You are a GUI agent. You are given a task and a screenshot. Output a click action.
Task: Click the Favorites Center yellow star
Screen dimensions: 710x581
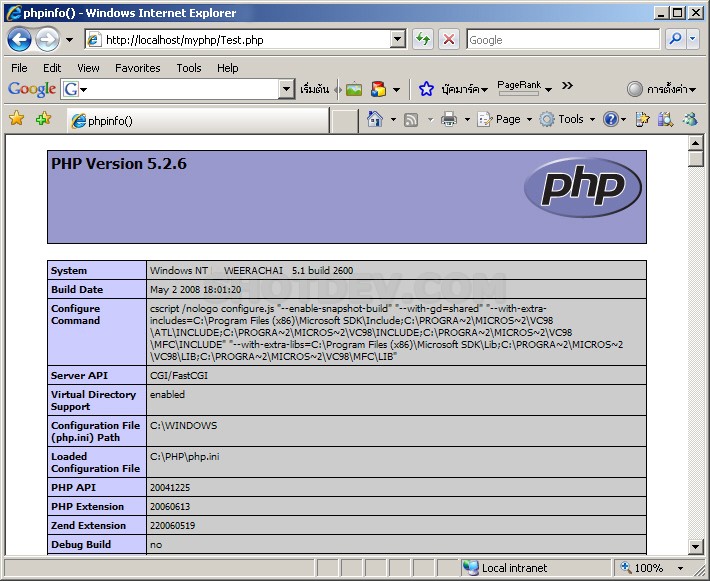coord(17,119)
